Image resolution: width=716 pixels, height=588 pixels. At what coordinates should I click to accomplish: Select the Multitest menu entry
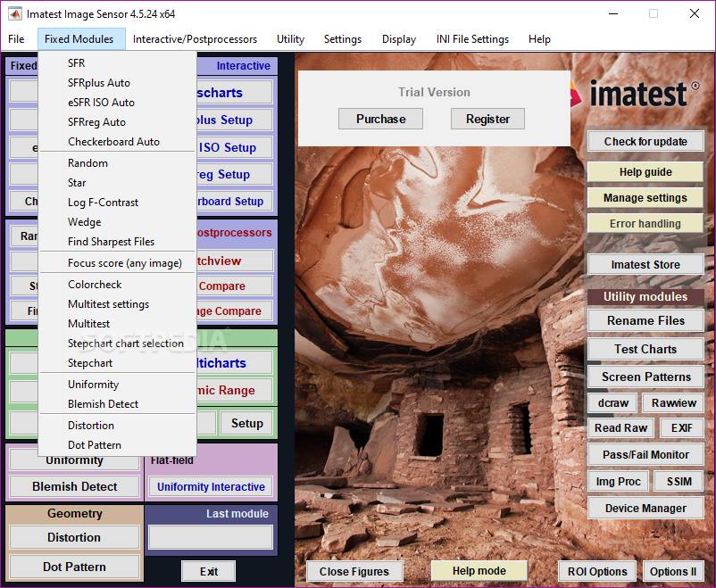pos(118,324)
